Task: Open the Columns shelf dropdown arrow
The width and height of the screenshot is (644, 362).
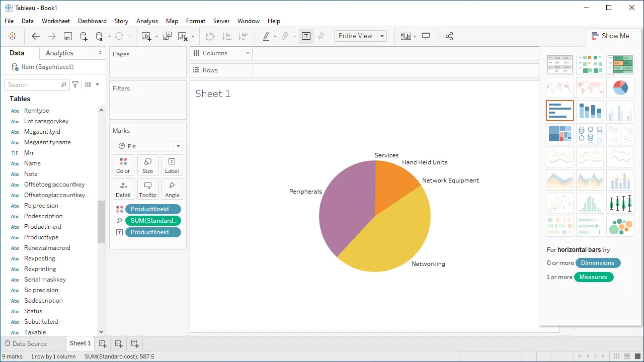Action: coord(247,53)
